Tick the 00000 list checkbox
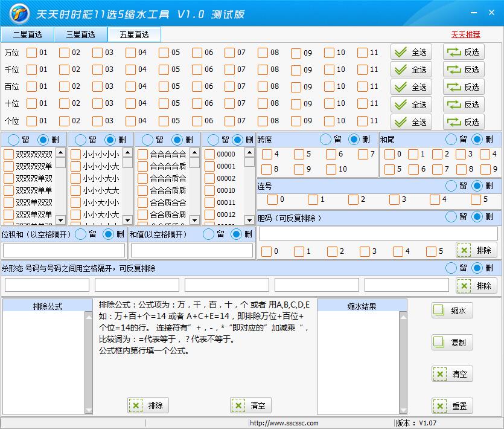 point(209,154)
